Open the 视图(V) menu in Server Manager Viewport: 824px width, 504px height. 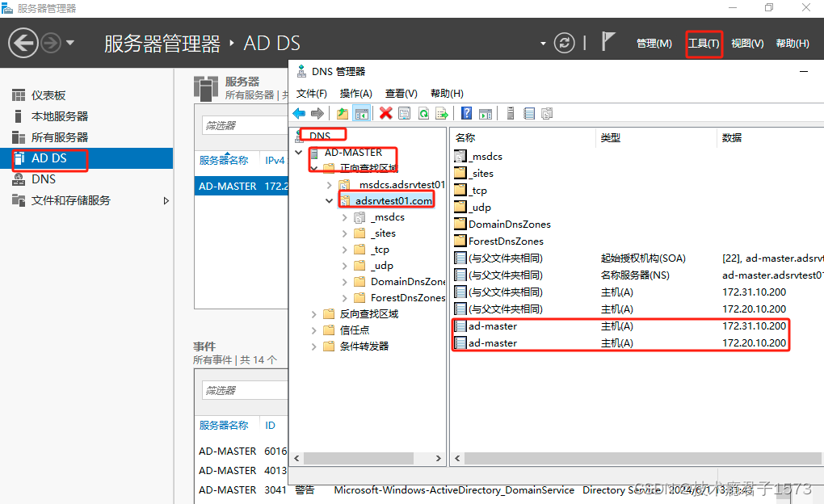(x=747, y=43)
